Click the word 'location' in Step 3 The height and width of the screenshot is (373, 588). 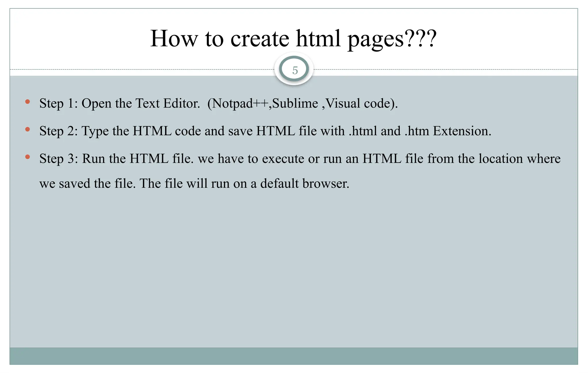click(x=501, y=159)
